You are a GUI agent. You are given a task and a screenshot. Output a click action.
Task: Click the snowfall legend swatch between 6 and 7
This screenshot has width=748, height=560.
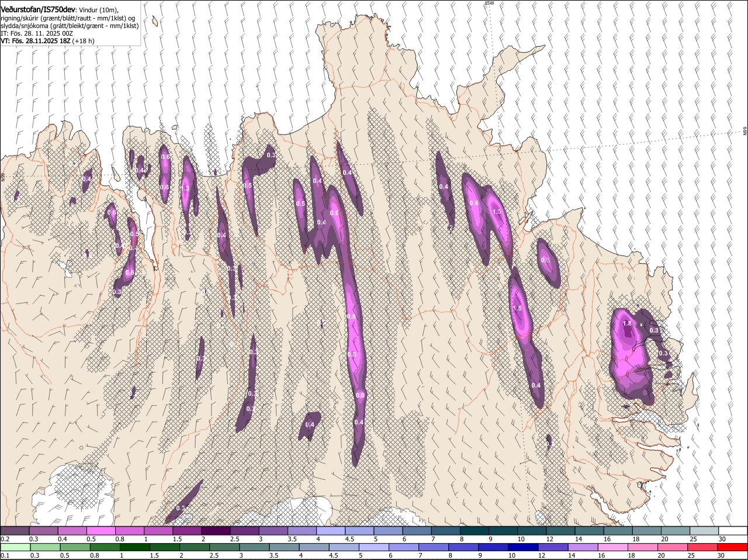(417, 530)
